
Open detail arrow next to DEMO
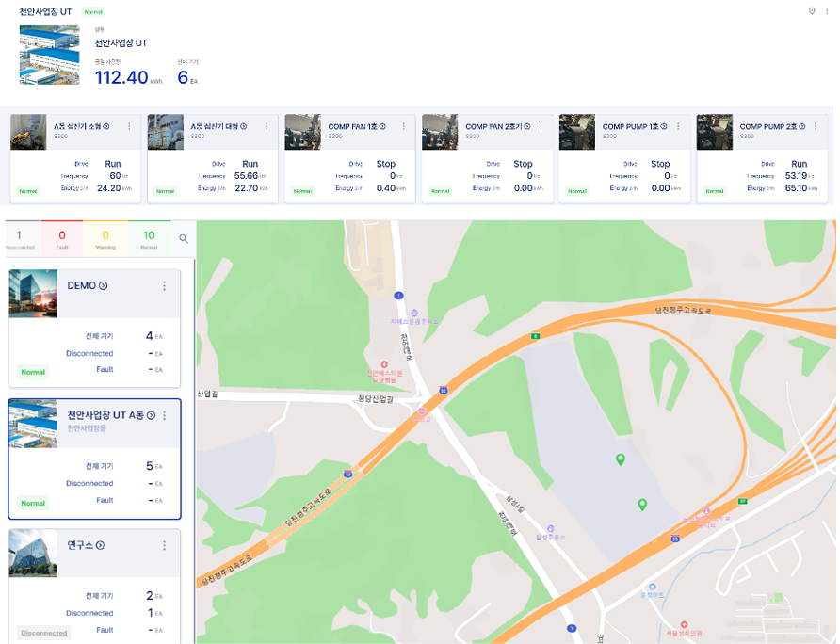pyautogui.click(x=104, y=286)
